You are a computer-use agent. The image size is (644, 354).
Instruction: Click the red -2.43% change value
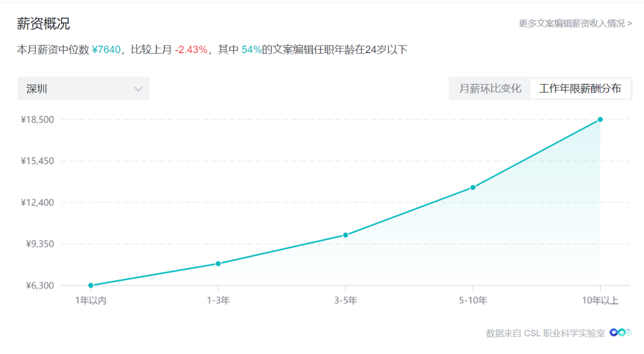coord(191,50)
